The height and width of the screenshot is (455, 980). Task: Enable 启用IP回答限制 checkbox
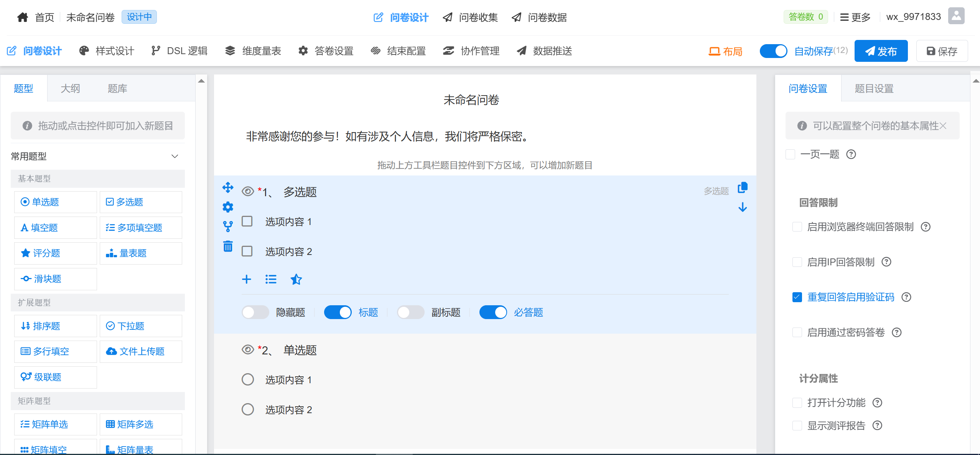pos(797,262)
